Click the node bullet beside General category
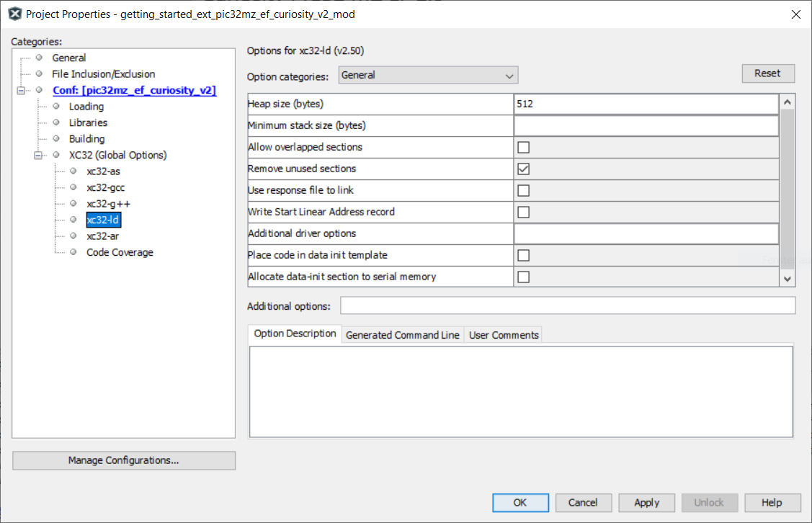 click(x=39, y=58)
